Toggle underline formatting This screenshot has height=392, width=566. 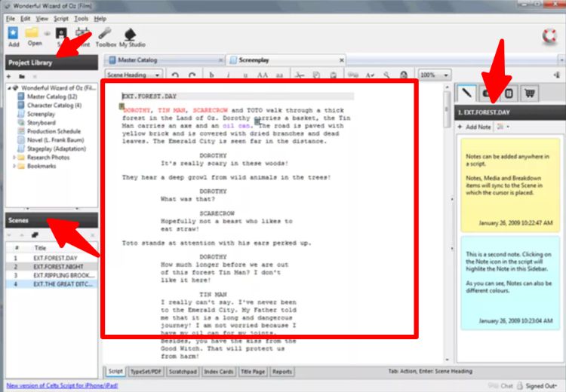pos(245,75)
